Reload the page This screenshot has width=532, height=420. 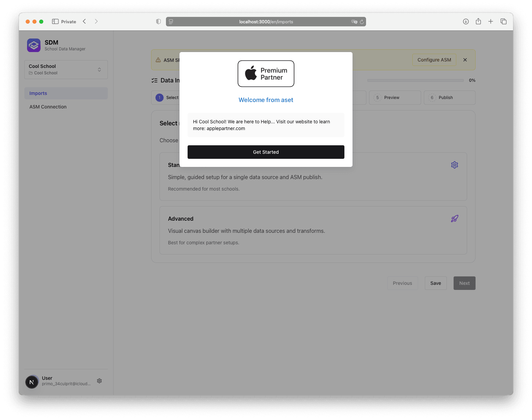[362, 22]
